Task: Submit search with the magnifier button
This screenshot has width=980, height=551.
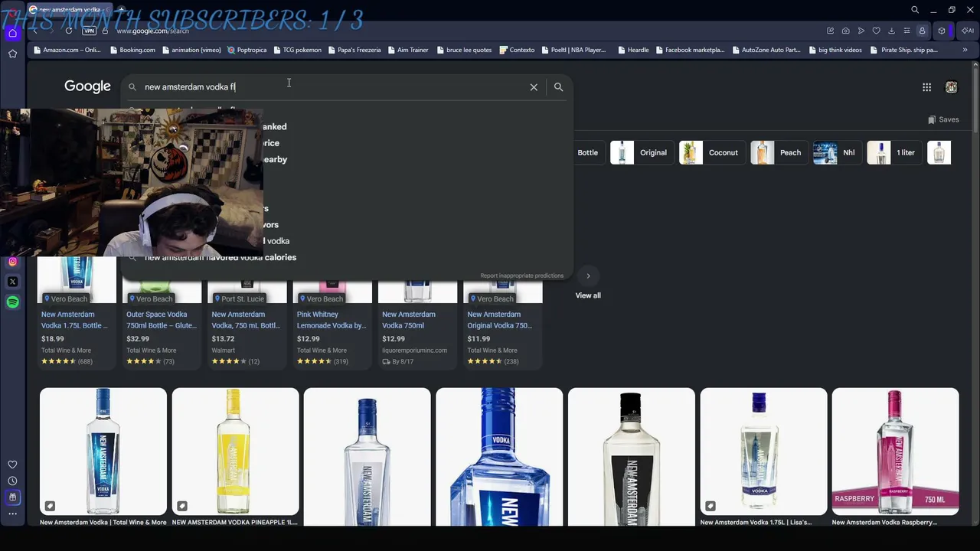Action: (558, 87)
